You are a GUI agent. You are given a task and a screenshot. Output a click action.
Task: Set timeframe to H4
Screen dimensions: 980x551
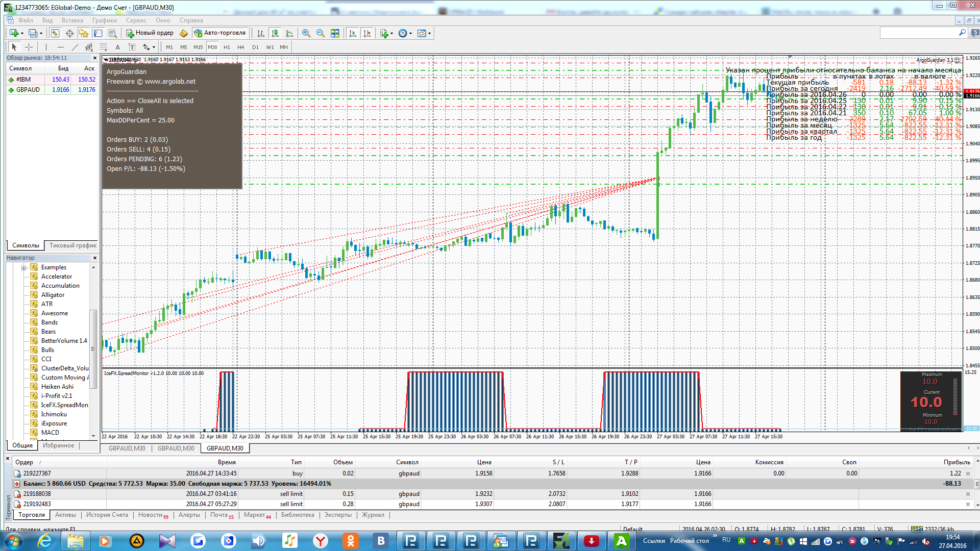pyautogui.click(x=241, y=47)
